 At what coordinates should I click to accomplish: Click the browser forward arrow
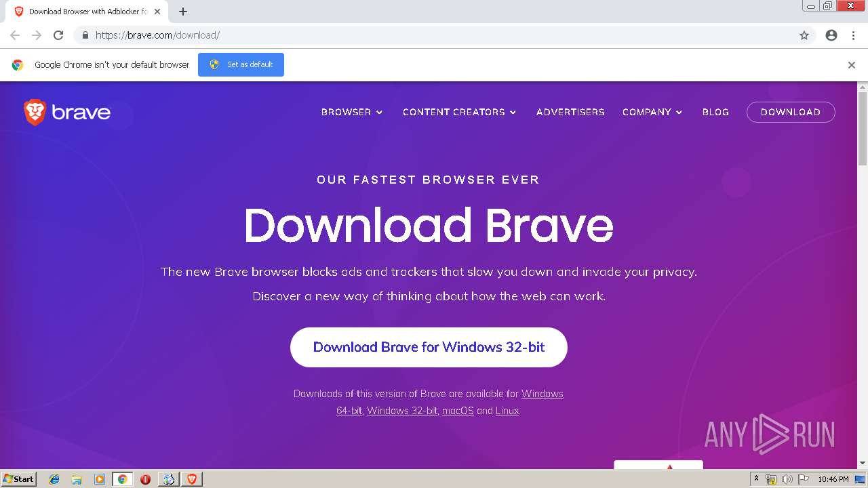[37, 35]
